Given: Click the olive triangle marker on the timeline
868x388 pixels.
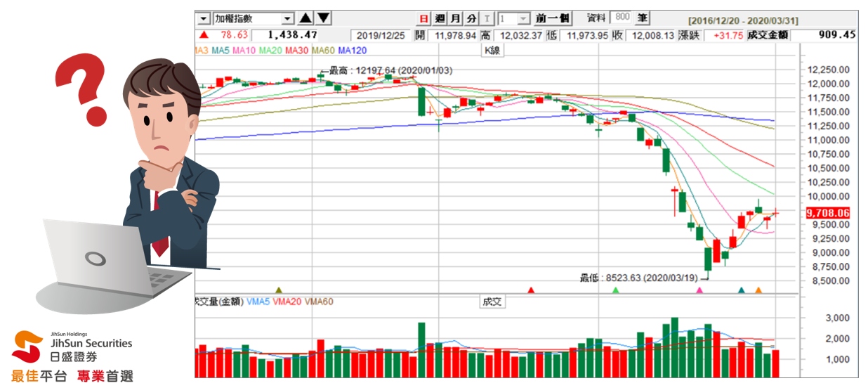Looking at the screenshot, I should [x=279, y=290].
